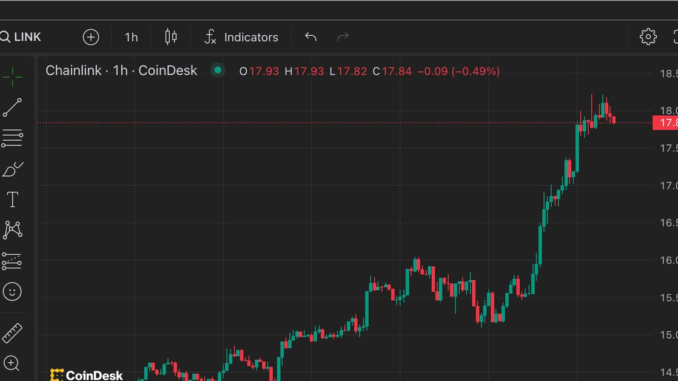
Task: Click the close value C17.84
Action: [392, 71]
